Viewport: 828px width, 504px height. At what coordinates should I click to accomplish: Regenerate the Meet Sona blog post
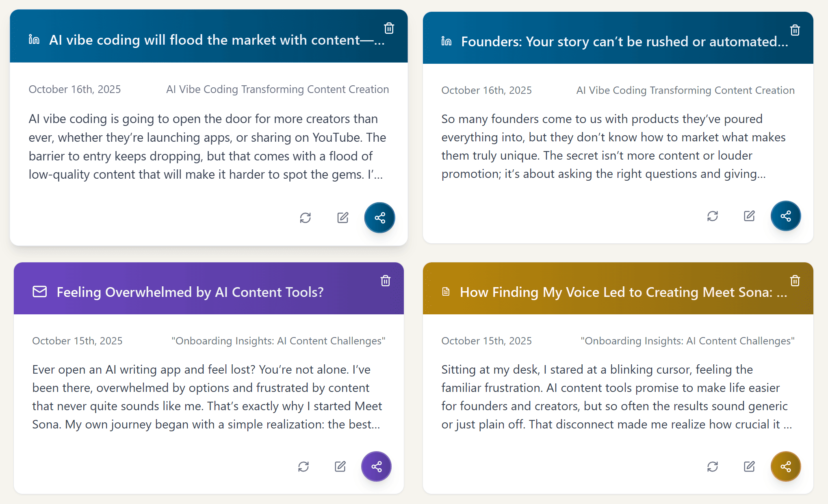click(x=712, y=466)
